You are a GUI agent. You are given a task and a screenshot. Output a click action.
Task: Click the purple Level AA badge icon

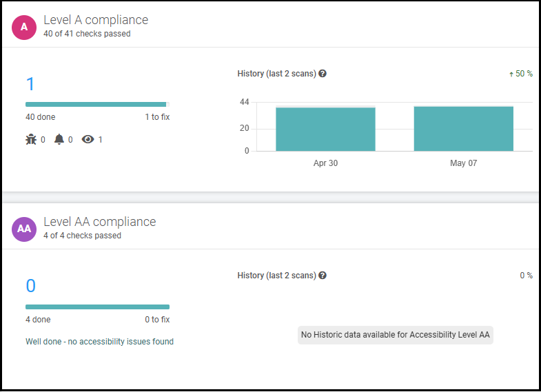coord(24,229)
